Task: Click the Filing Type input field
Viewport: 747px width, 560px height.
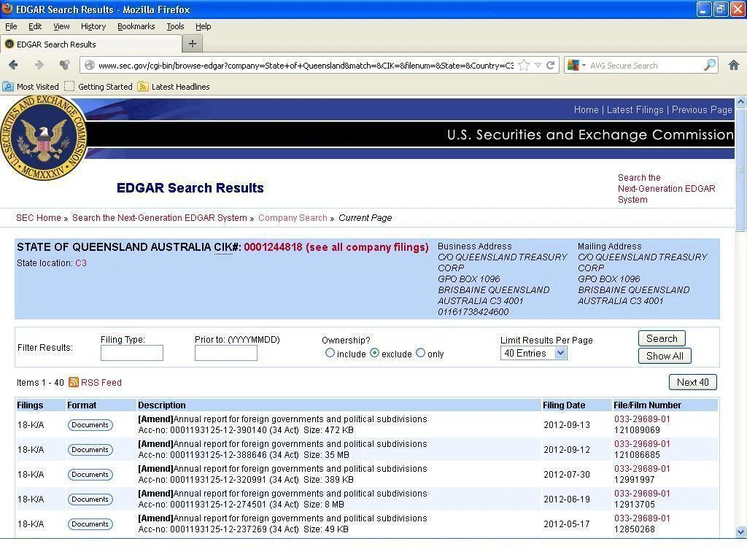Action: (132, 353)
